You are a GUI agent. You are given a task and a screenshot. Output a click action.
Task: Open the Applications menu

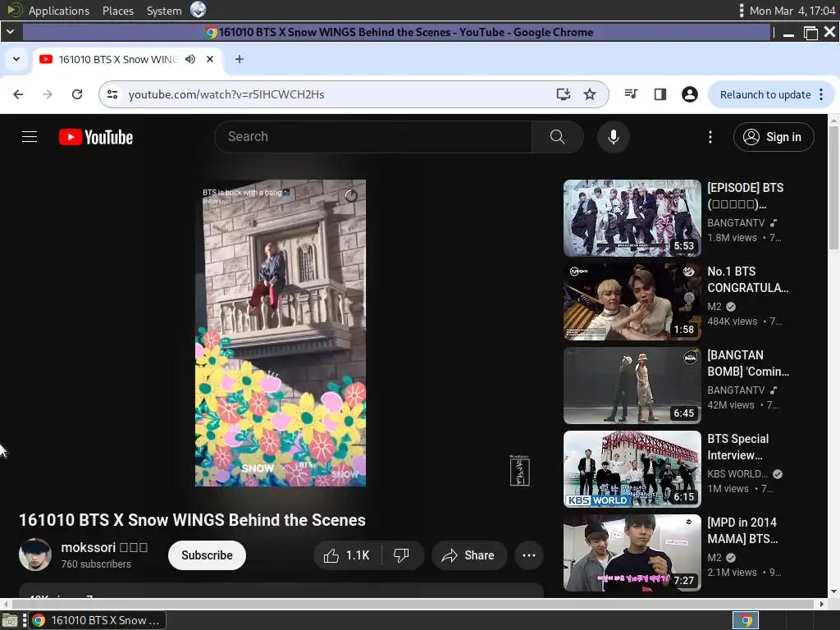[x=59, y=11]
